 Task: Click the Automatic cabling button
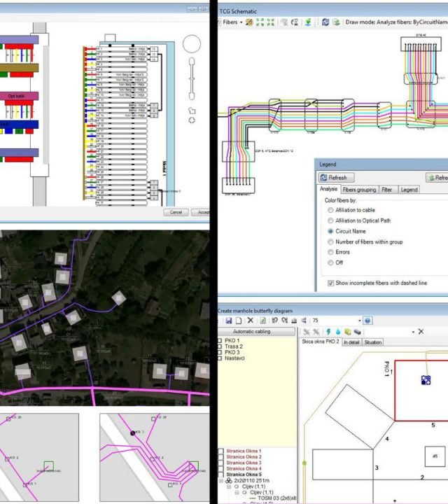pyautogui.click(x=256, y=331)
